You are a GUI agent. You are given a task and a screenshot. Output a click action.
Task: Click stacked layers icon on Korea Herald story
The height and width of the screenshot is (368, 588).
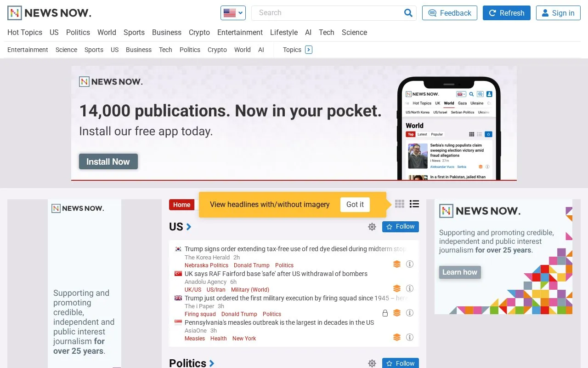click(397, 264)
